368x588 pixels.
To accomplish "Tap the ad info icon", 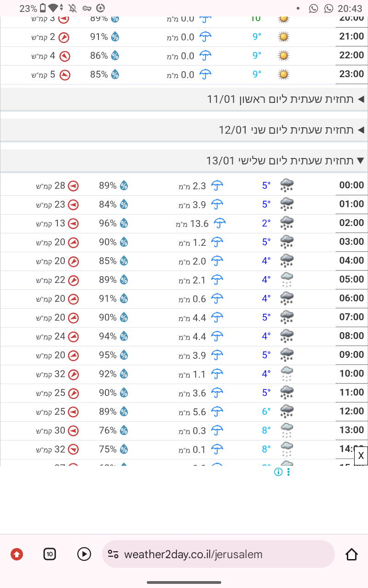I will click(278, 472).
